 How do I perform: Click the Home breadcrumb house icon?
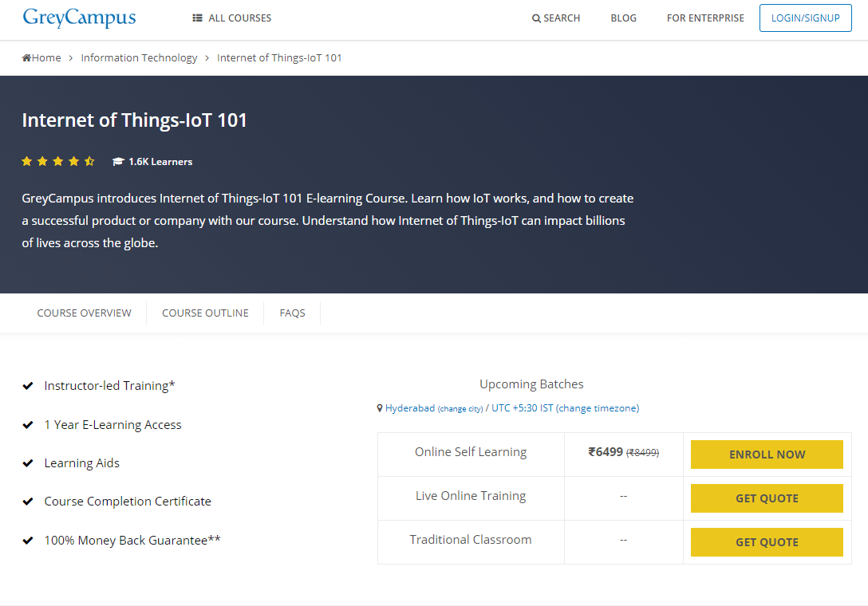(x=26, y=57)
